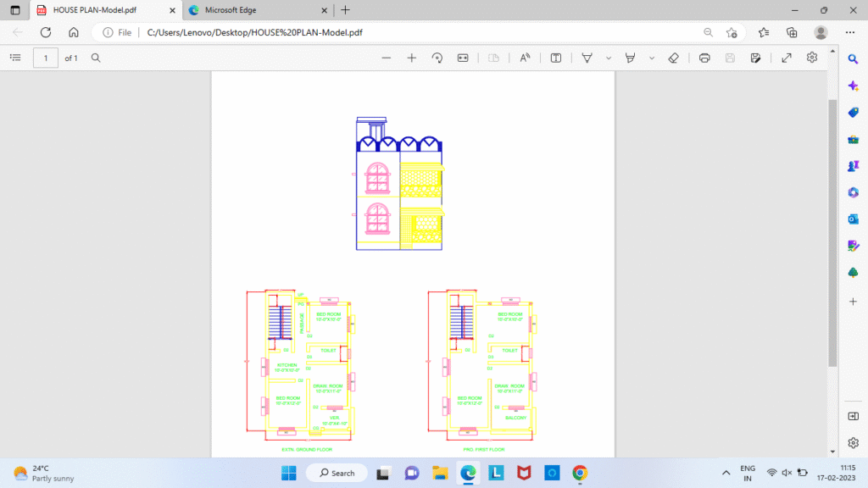Open the tab actions menu
This screenshot has height=488, width=868.
(x=15, y=10)
